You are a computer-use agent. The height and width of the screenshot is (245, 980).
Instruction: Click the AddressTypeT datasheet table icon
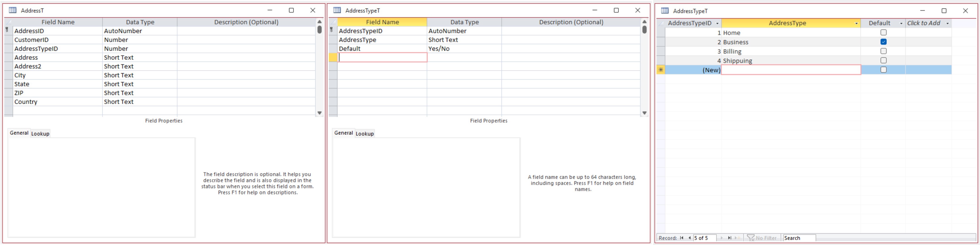pos(665,11)
